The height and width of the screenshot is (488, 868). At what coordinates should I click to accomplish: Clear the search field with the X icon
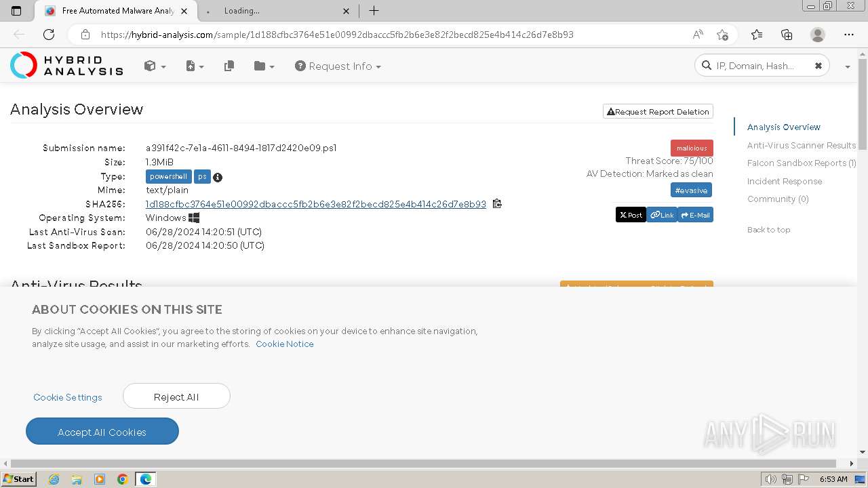[818, 66]
